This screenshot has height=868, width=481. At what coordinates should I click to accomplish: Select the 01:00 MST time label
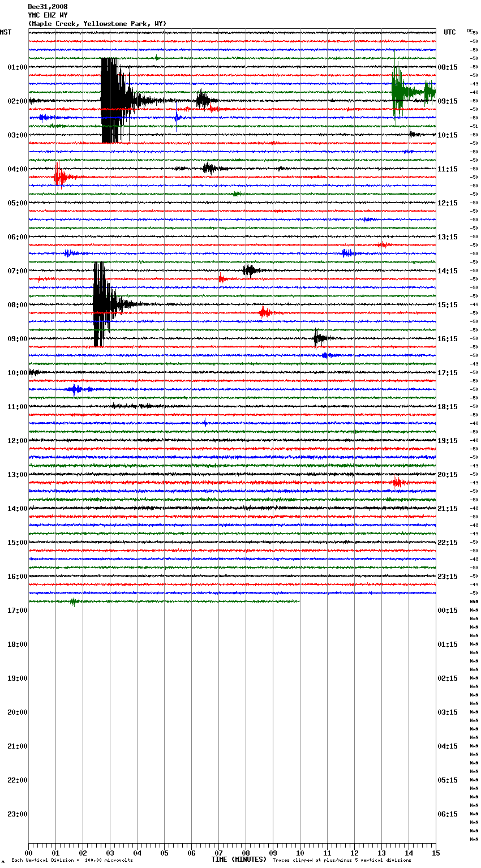(17, 67)
